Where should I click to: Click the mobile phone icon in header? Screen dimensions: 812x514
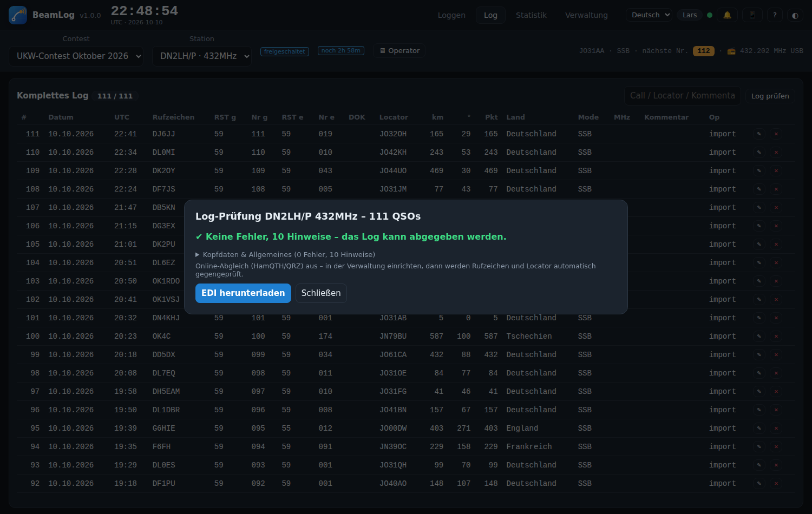pyautogui.click(x=752, y=15)
